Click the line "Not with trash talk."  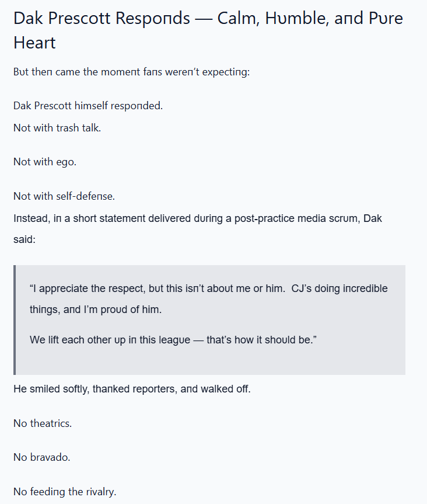point(57,128)
